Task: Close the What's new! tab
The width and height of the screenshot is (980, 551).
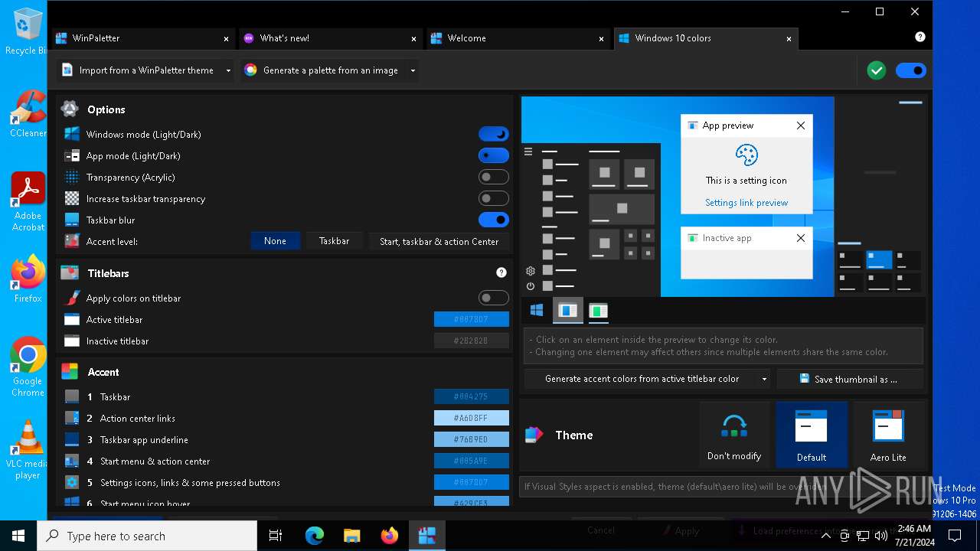Action: point(414,38)
